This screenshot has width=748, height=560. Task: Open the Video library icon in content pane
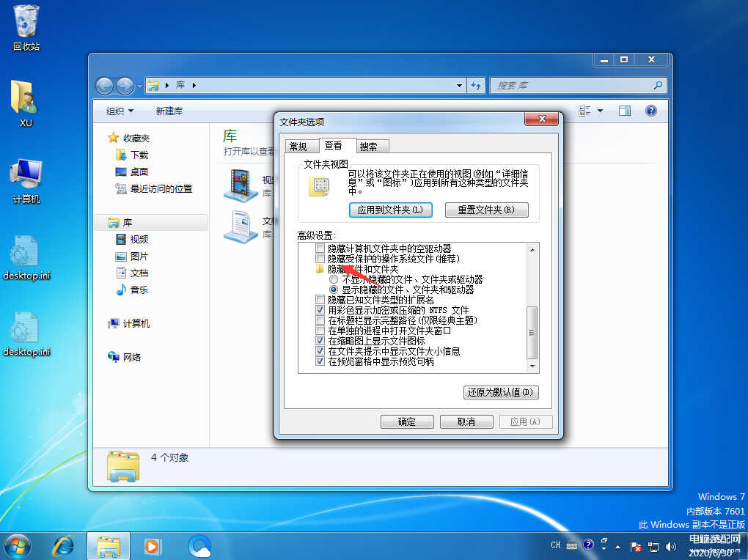tap(241, 185)
